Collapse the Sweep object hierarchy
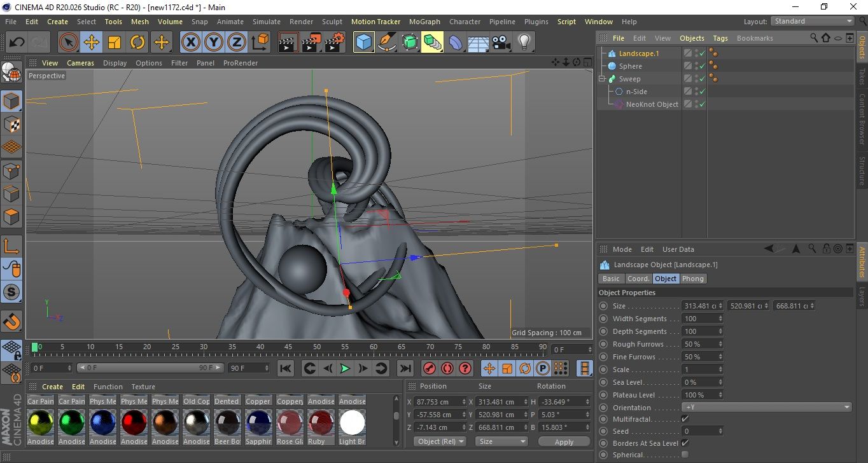 click(x=601, y=79)
